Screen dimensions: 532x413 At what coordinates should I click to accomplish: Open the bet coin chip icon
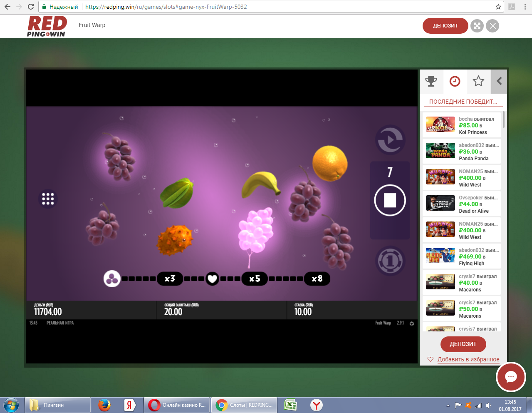pyautogui.click(x=390, y=261)
